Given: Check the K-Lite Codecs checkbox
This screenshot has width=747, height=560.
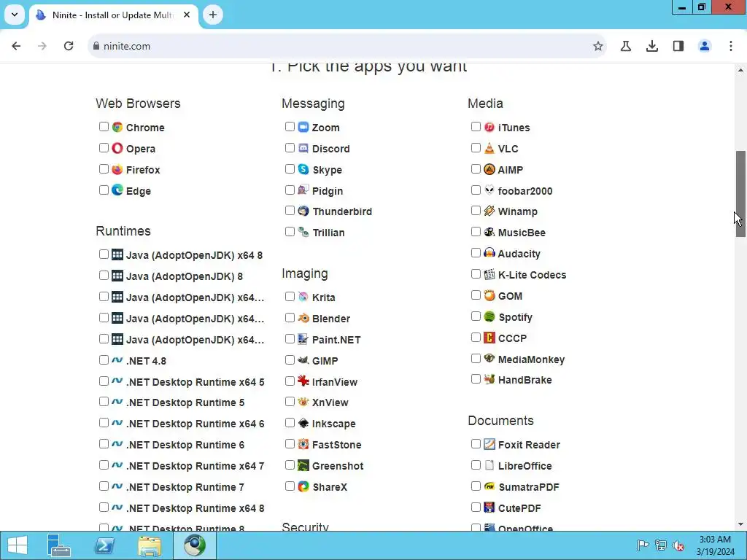Looking at the screenshot, I should click(x=476, y=274).
